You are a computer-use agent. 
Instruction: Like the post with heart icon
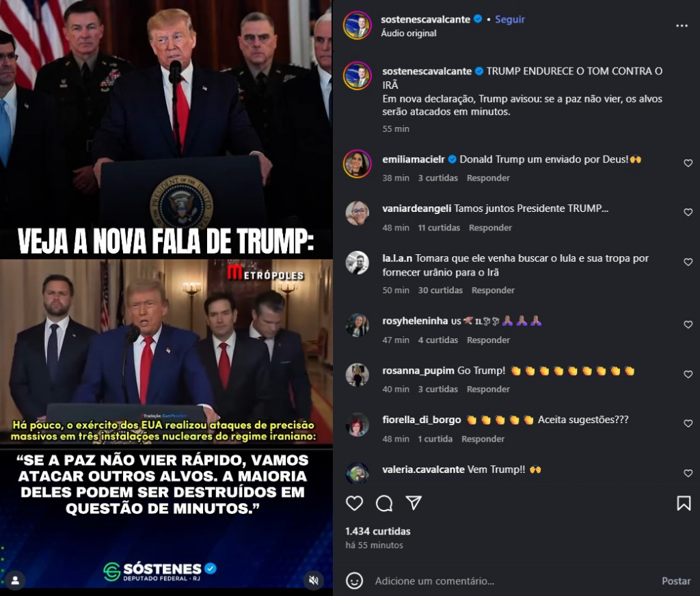click(355, 503)
